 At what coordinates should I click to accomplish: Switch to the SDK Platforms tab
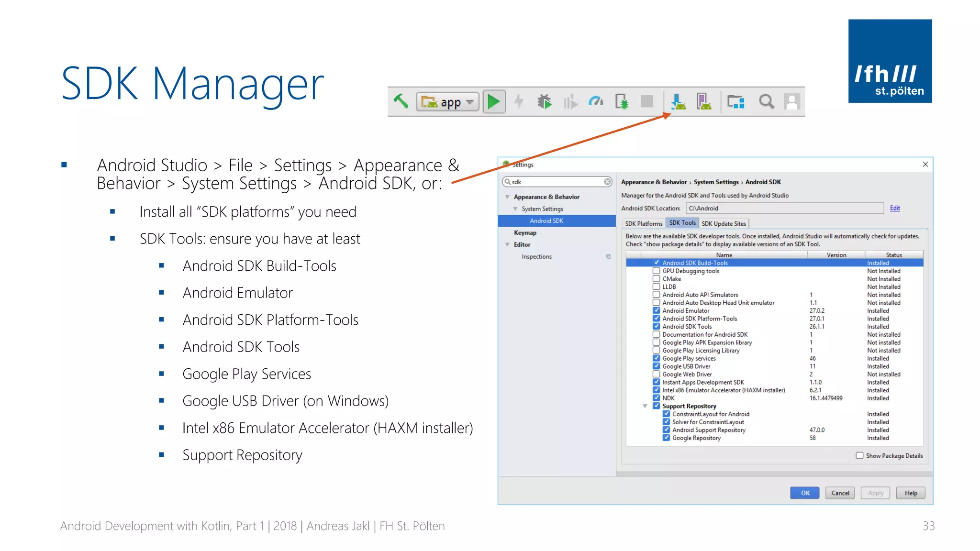(644, 224)
